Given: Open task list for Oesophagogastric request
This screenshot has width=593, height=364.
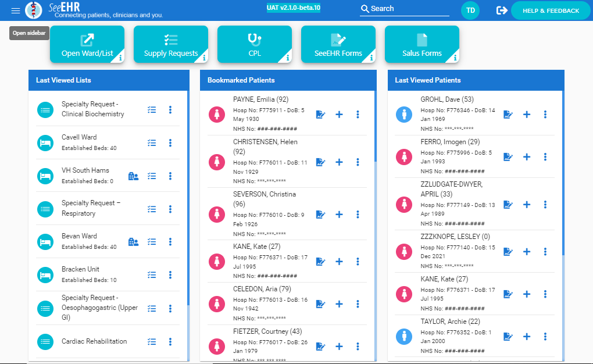Looking at the screenshot, I should 152,308.
